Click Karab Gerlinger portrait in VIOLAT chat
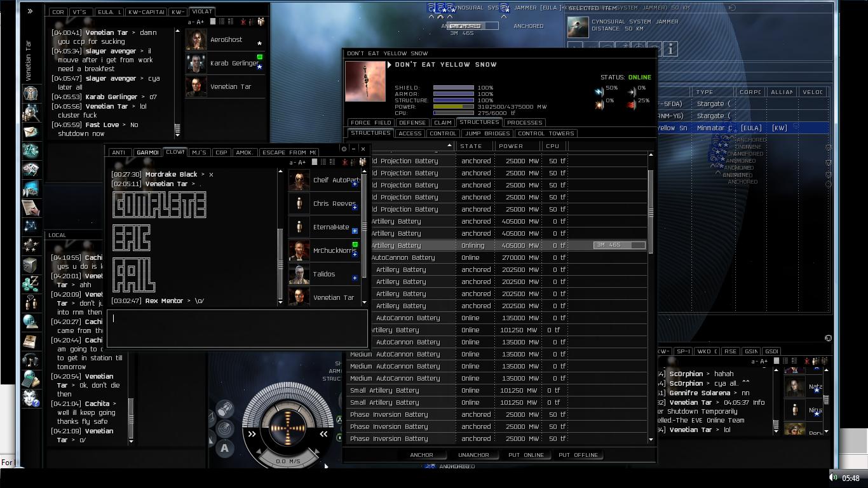 pos(196,63)
